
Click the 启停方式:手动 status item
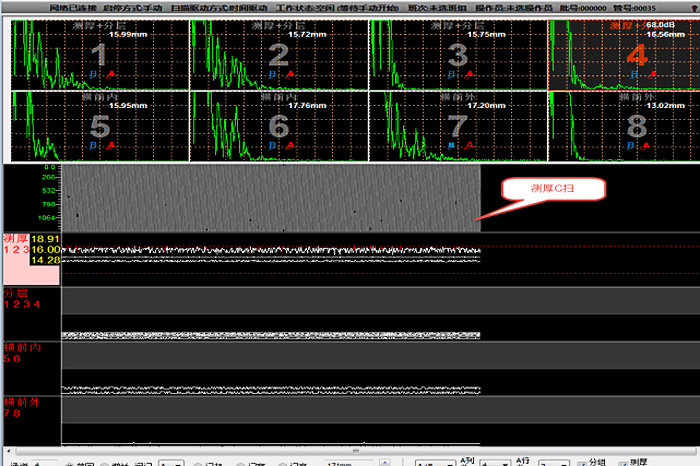pos(132,7)
